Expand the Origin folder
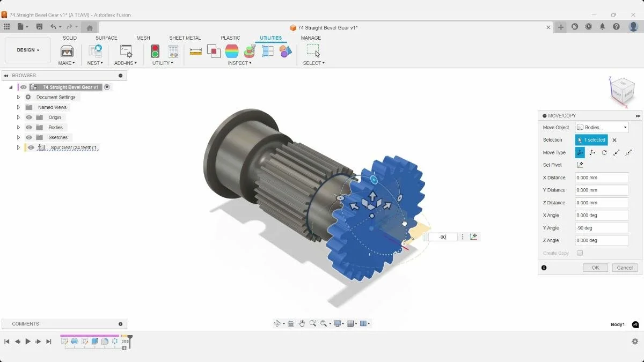 (x=18, y=117)
